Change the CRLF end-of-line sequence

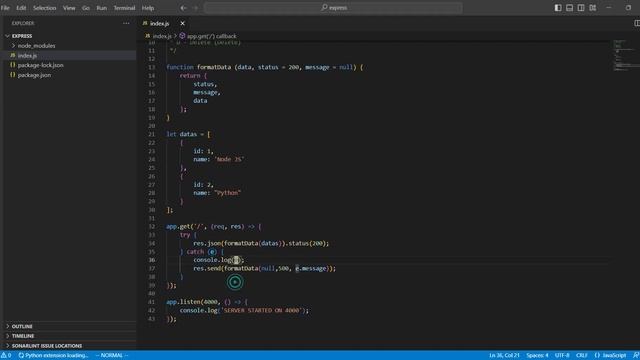coord(582,356)
